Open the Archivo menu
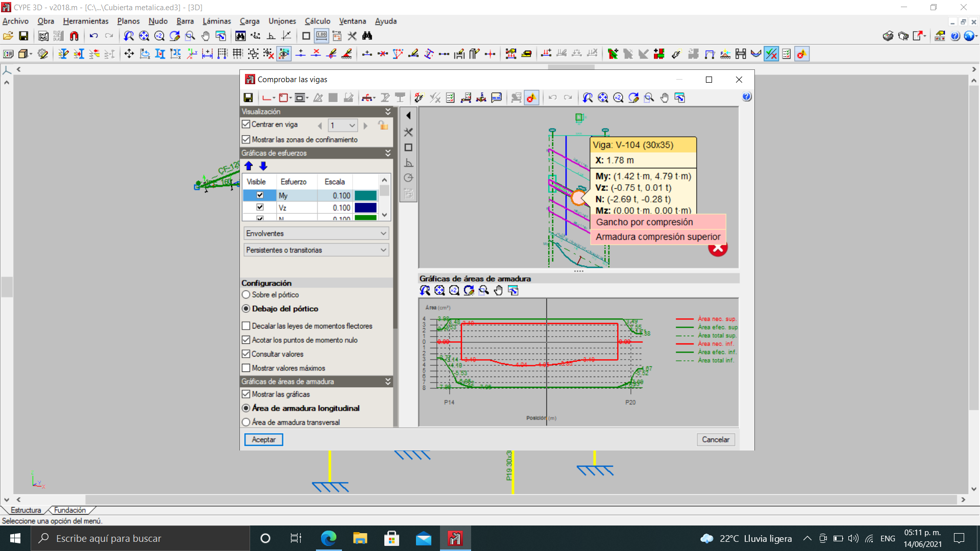980x551 pixels. (15, 21)
